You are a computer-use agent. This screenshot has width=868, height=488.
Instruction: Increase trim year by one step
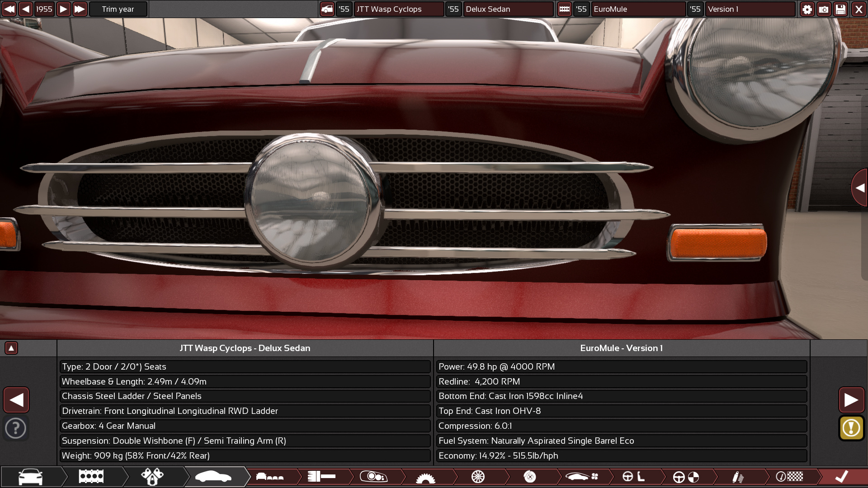click(63, 9)
